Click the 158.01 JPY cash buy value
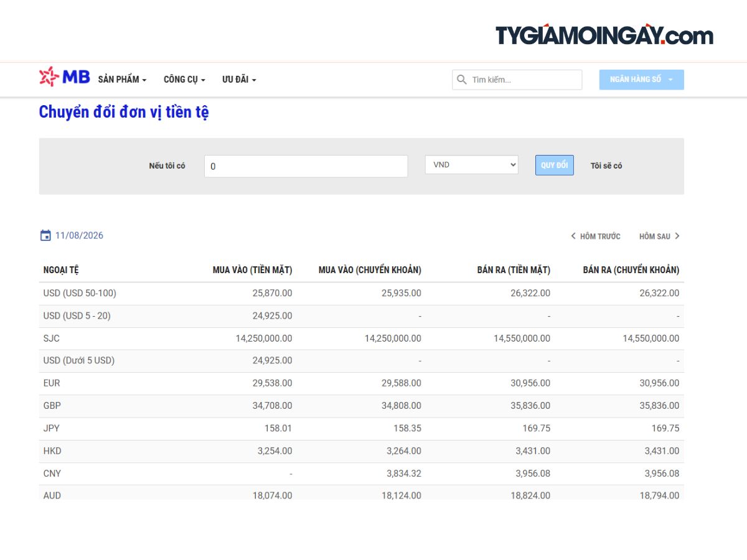 (278, 428)
